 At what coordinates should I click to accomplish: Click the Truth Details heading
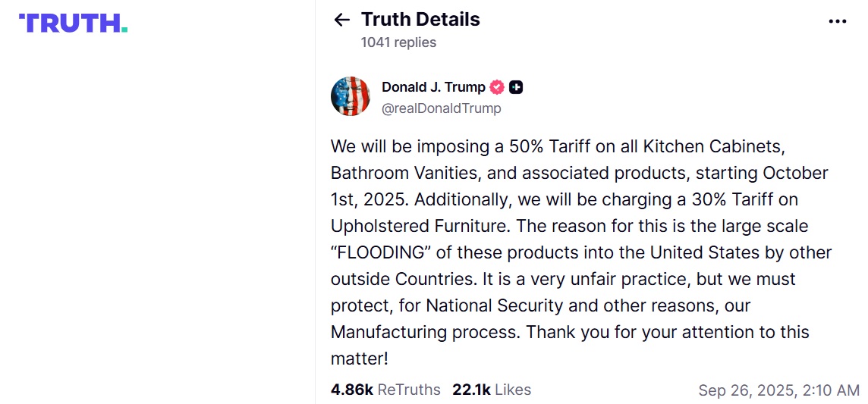tap(420, 20)
